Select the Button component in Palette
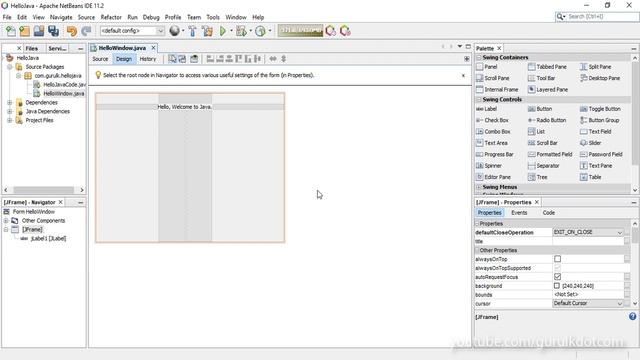 coord(540,109)
